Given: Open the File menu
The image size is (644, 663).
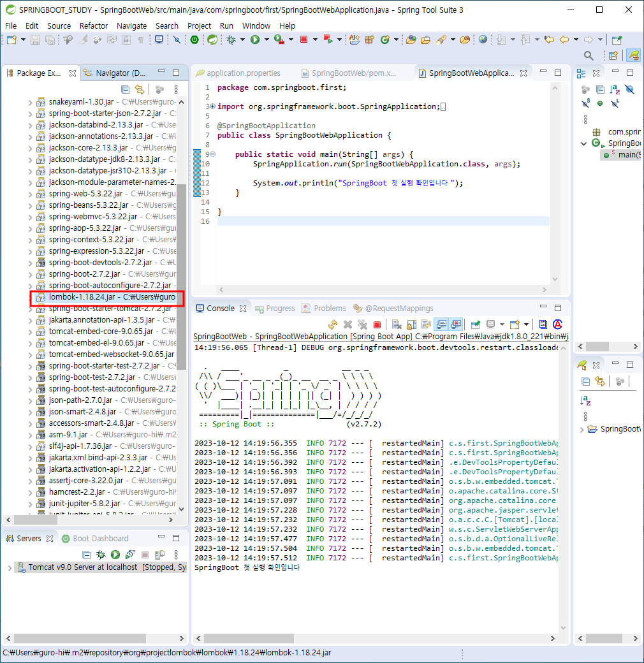Looking at the screenshot, I should (11, 25).
